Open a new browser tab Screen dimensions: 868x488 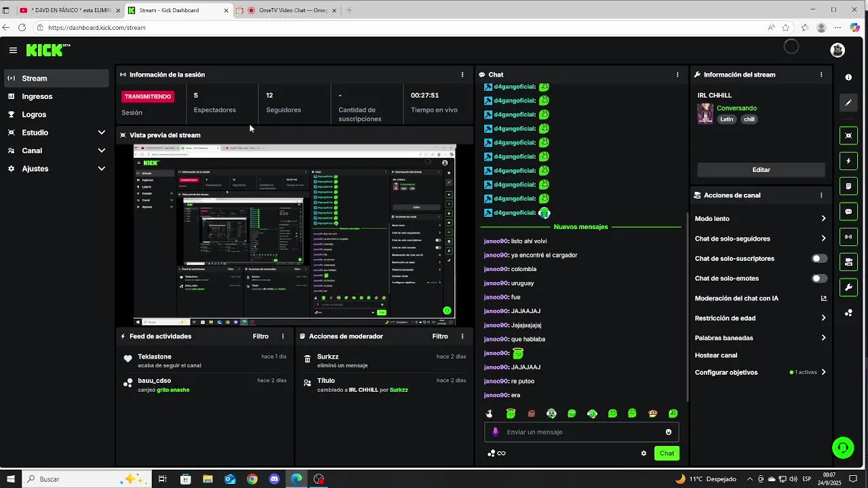tap(349, 10)
